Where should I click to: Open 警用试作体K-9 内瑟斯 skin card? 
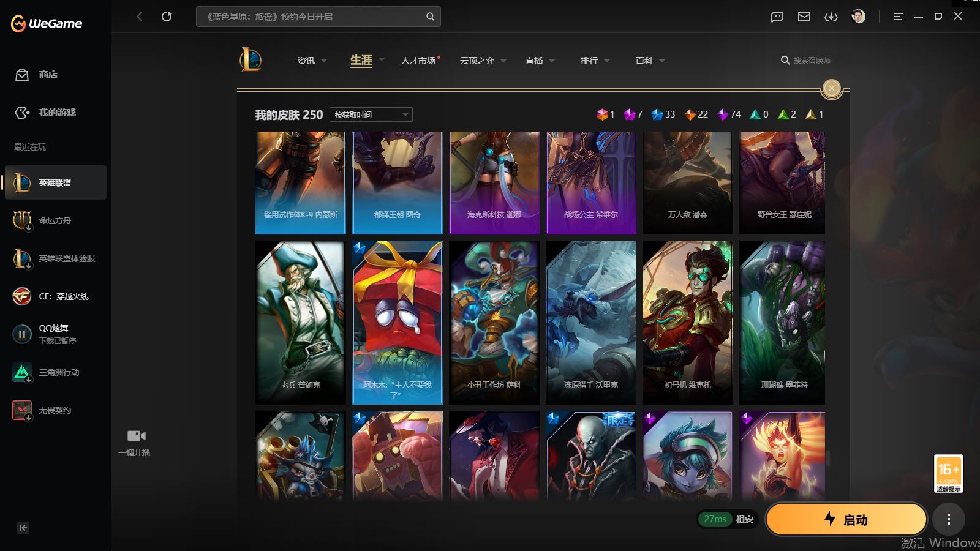[x=301, y=182]
